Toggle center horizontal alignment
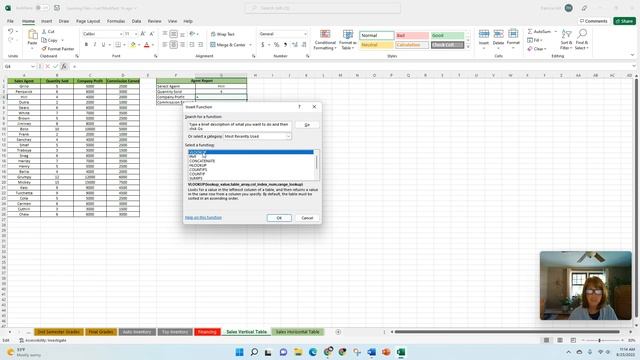This screenshot has height=360, width=640. click(173, 44)
